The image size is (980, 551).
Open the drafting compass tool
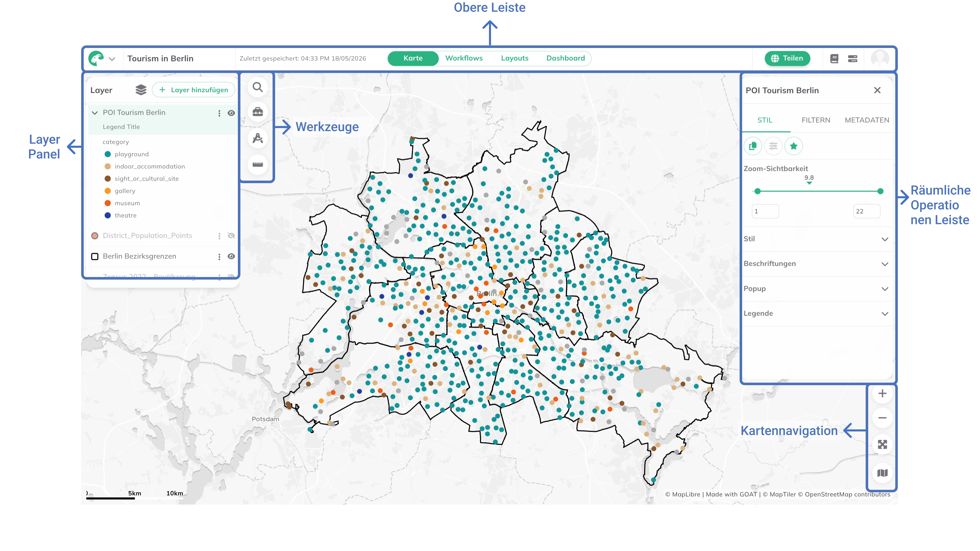coord(258,138)
